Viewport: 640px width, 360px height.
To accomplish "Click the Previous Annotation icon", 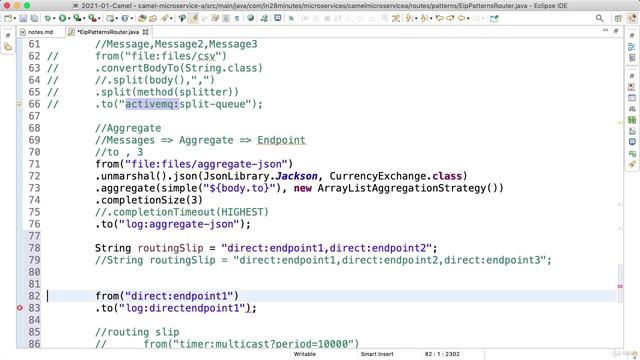I will 424,18.
